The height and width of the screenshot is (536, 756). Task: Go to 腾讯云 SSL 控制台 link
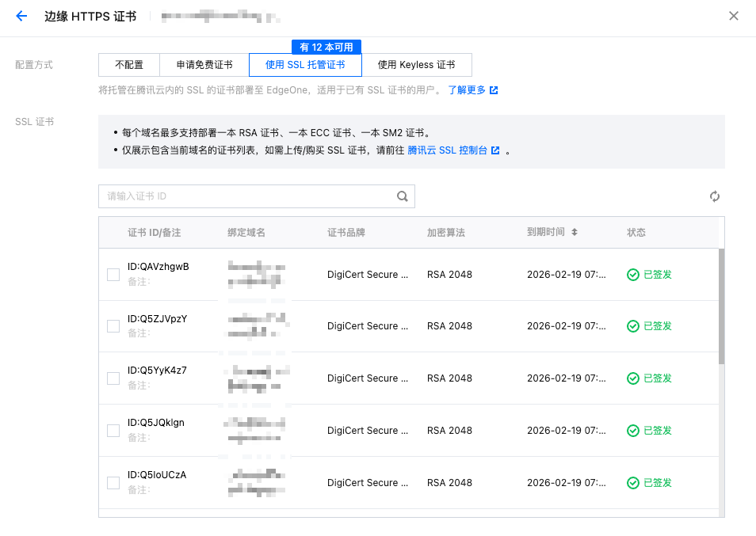tap(447, 150)
